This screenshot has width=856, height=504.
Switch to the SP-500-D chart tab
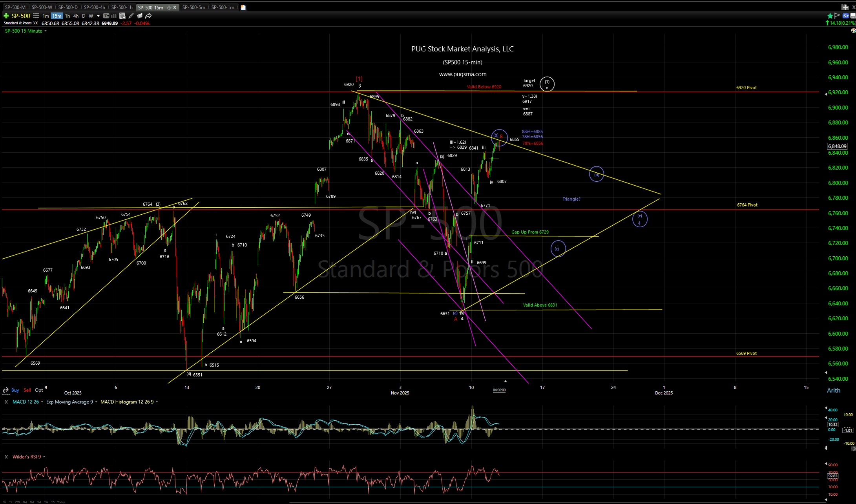[x=68, y=7]
